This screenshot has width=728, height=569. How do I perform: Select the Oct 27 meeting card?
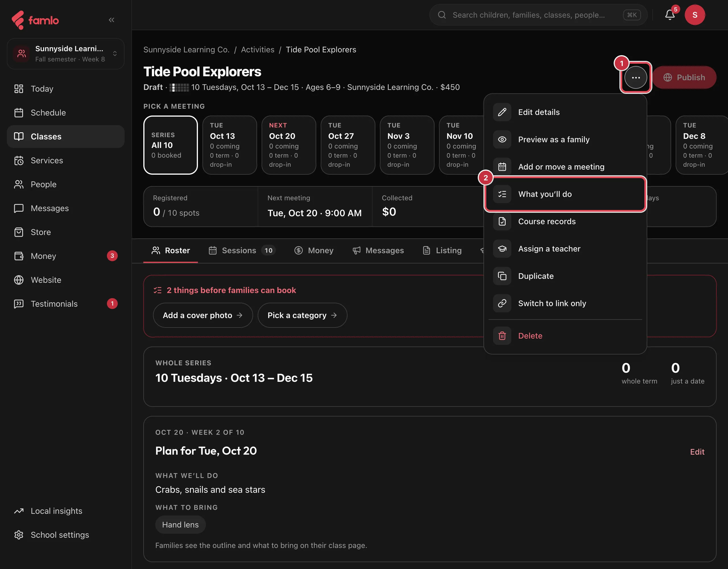(x=348, y=145)
